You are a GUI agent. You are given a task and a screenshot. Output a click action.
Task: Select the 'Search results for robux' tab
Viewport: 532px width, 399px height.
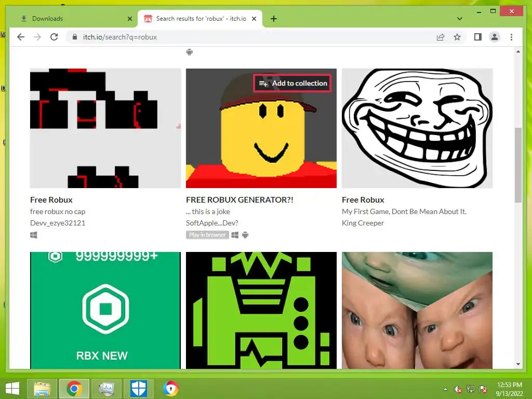point(200,19)
